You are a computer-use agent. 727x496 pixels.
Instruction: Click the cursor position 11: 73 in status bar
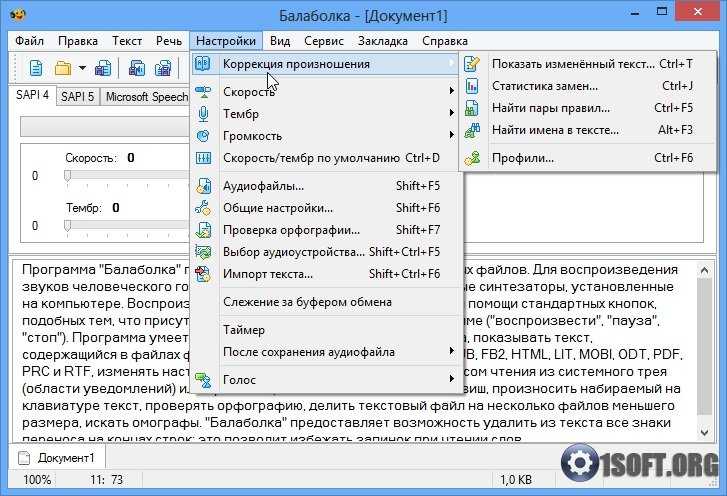(x=107, y=479)
